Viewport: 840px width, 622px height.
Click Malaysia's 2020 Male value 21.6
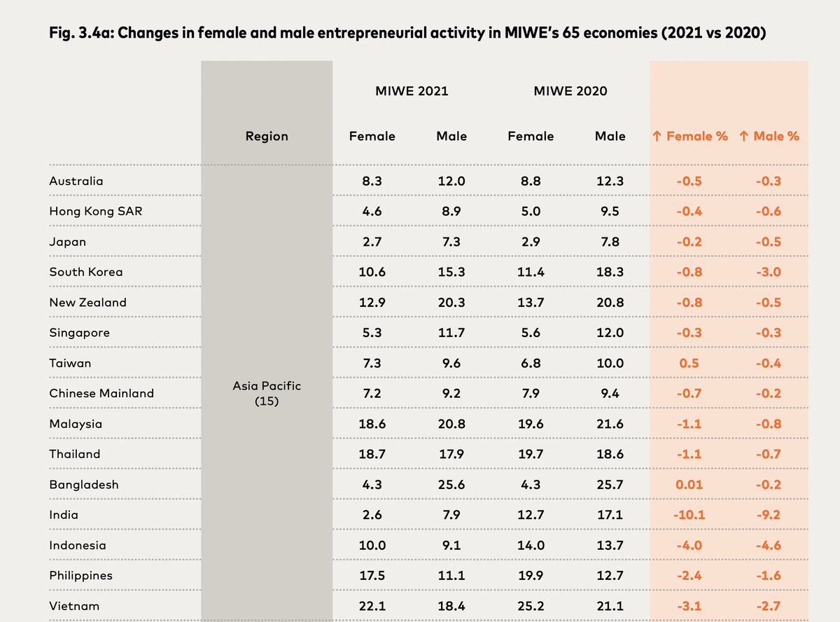click(610, 424)
